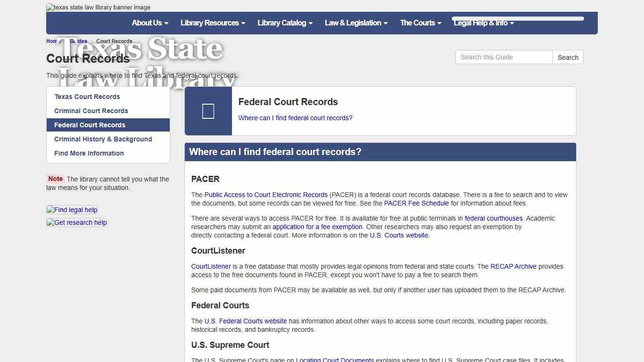This screenshot has height=362, width=644.
Task: Expand the Law & Legislation menu
Action: 356,23
